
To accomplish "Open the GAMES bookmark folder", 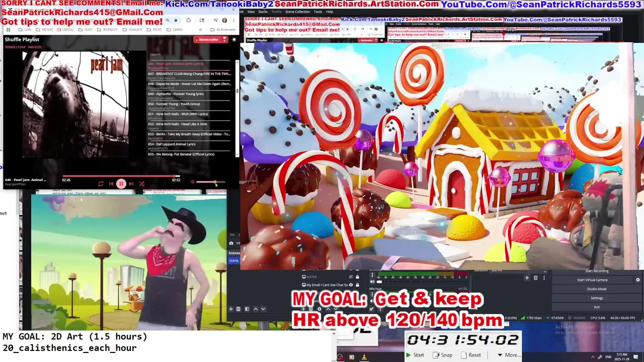I will (x=175, y=30).
